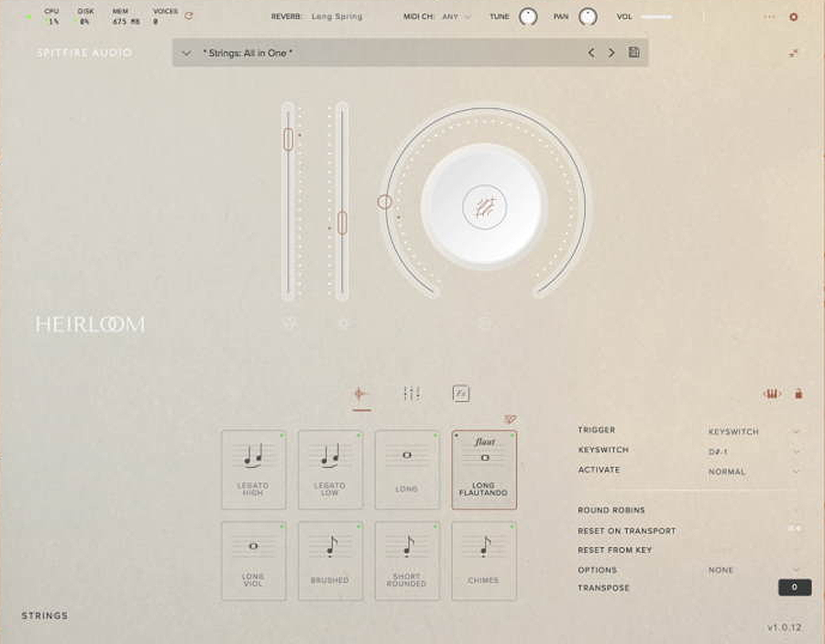Click the v1.0.12 version text
Image resolution: width=825 pixels, height=644 pixels.
point(784,628)
